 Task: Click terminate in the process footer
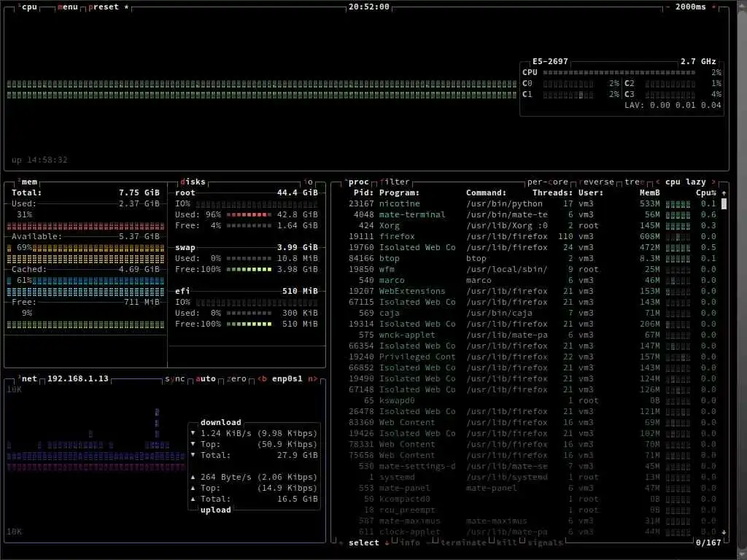[463, 542]
